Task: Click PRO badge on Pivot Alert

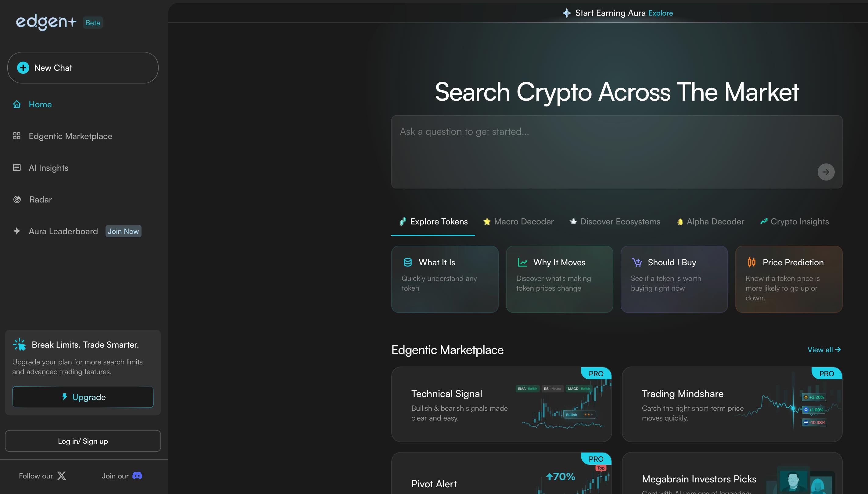Action: click(596, 459)
